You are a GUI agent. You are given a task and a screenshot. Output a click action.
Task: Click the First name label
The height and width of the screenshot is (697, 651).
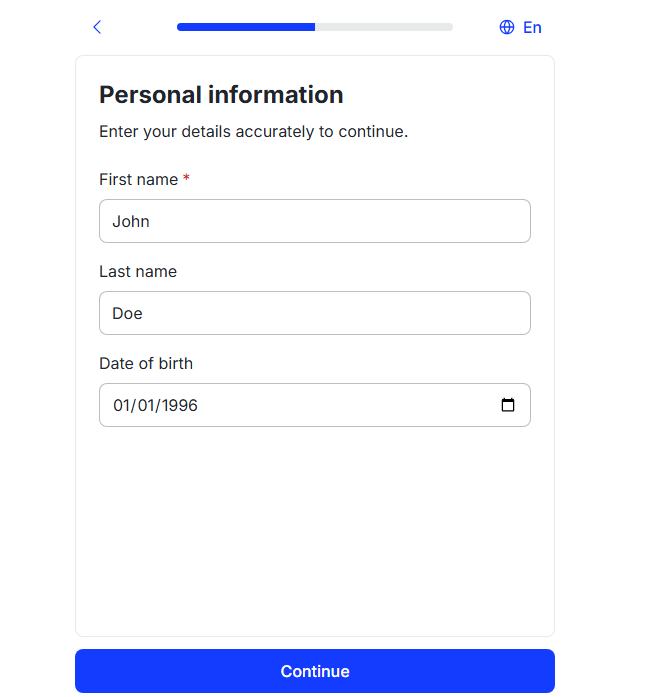point(138,180)
